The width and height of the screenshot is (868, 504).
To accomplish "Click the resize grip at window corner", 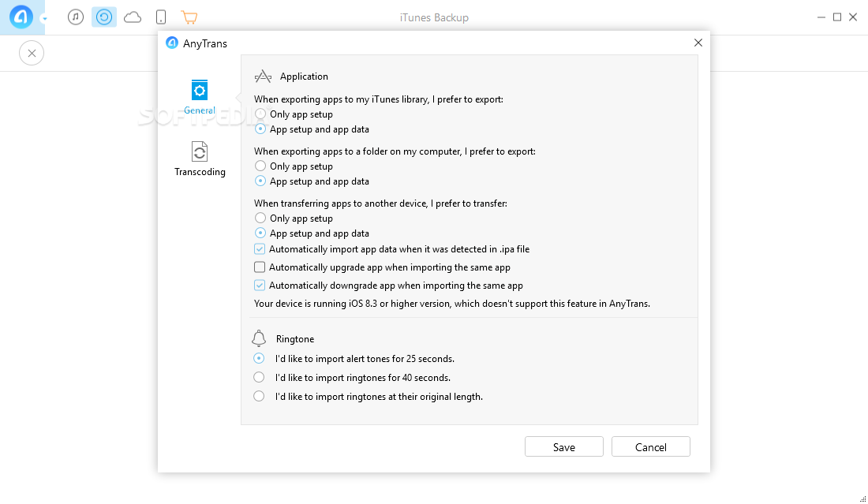I will [862, 499].
